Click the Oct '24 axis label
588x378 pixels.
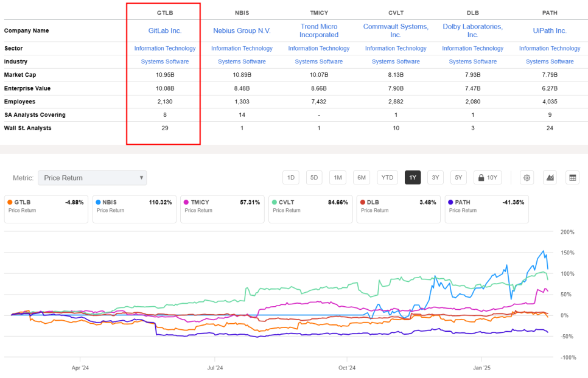(x=347, y=368)
